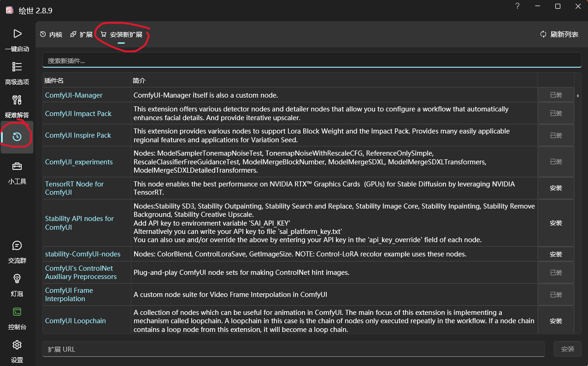Click 已装 button for ComfyUI Impact Pack
This screenshot has width=588, height=366.
click(x=556, y=113)
